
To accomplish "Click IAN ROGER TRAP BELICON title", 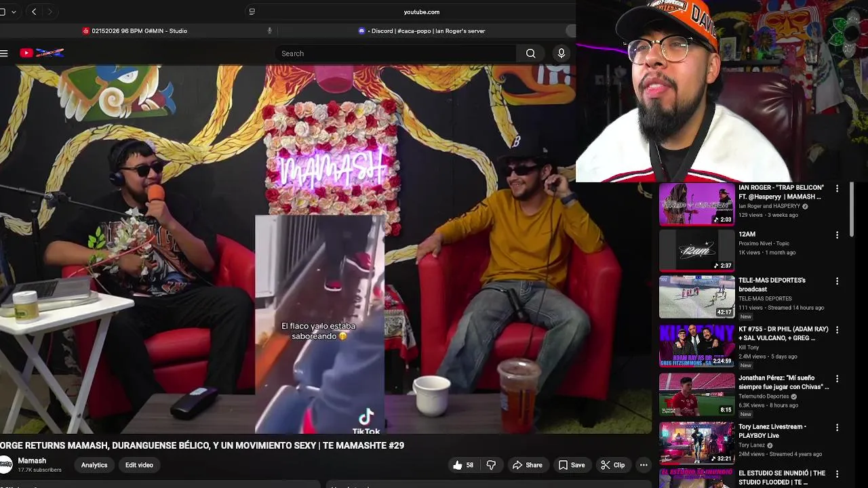I will click(781, 192).
